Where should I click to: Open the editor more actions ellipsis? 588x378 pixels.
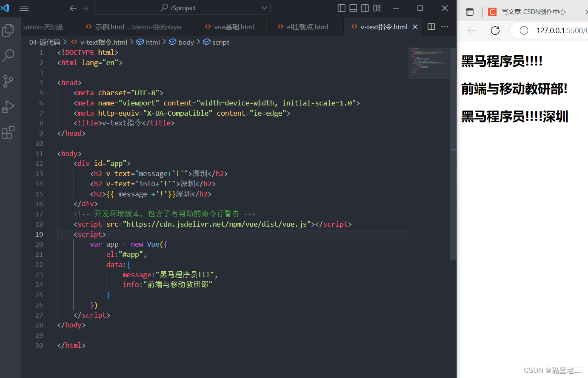click(445, 27)
